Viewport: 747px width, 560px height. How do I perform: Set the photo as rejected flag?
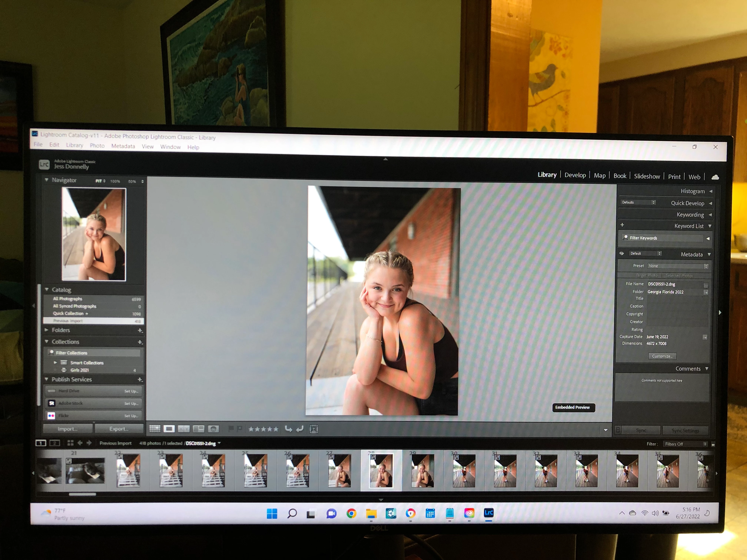(239, 428)
